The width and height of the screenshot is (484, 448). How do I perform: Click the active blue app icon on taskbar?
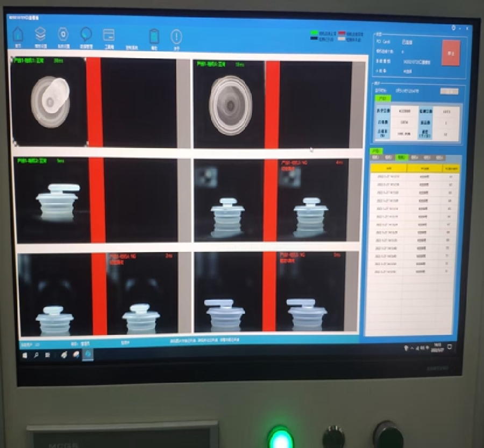click(x=88, y=354)
